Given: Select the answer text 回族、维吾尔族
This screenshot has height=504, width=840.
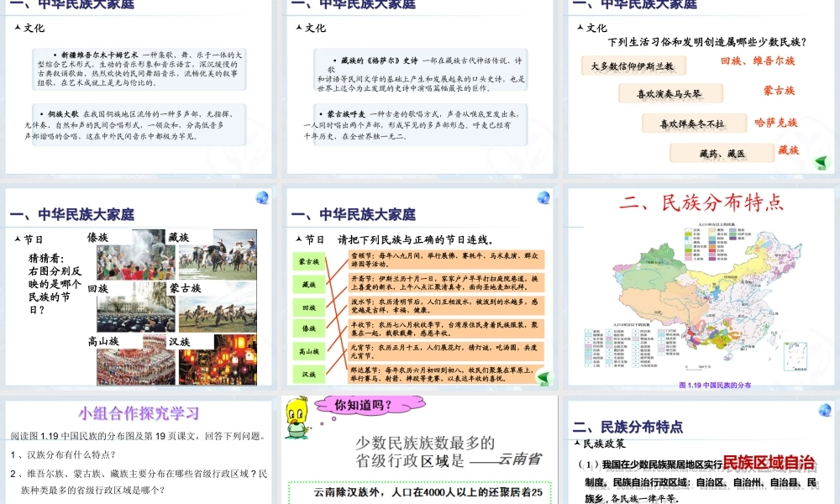Looking at the screenshot, I should click(x=758, y=61).
